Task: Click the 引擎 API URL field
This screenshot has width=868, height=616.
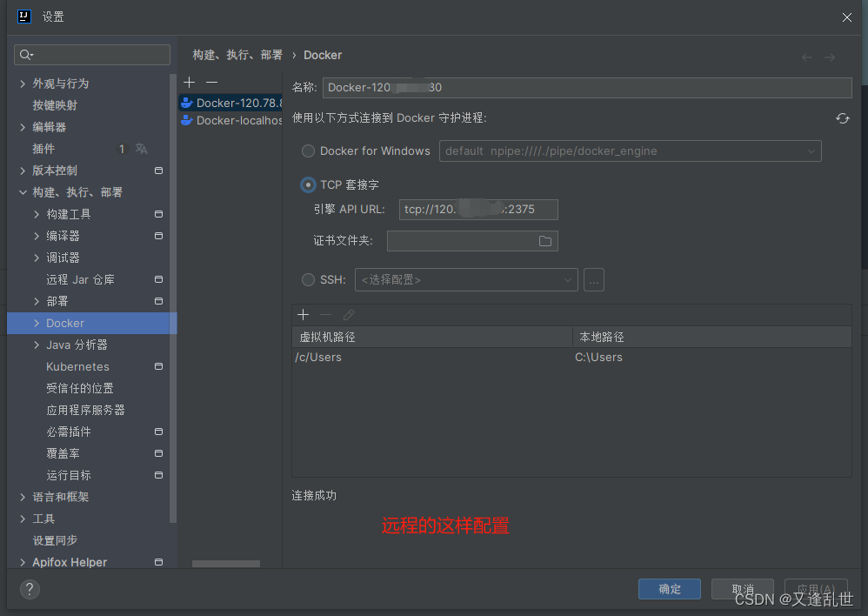Action: [x=478, y=210]
